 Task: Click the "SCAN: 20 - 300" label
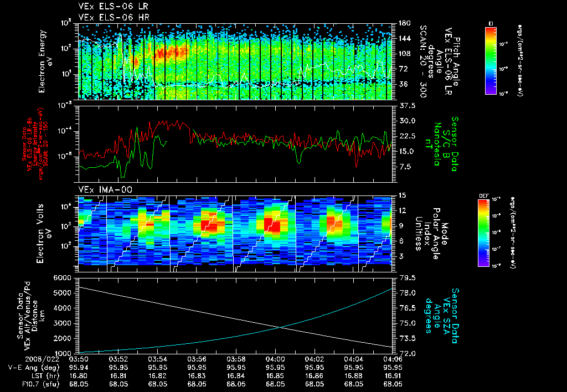click(422, 61)
